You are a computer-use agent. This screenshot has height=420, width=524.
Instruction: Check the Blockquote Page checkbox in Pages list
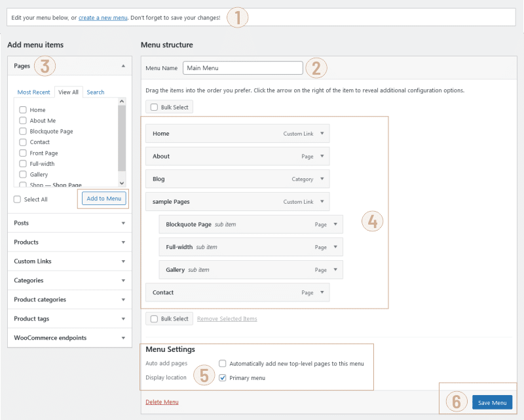coord(23,131)
